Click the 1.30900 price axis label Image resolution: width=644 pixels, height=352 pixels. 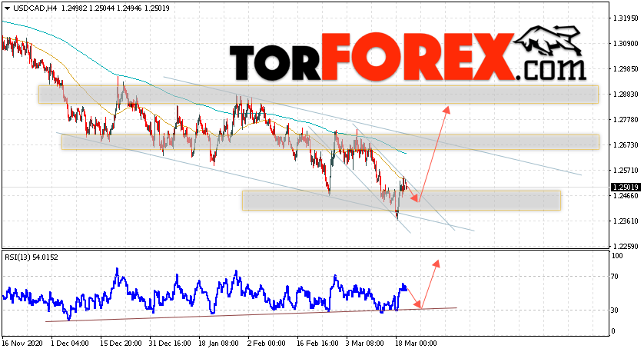[x=626, y=44]
